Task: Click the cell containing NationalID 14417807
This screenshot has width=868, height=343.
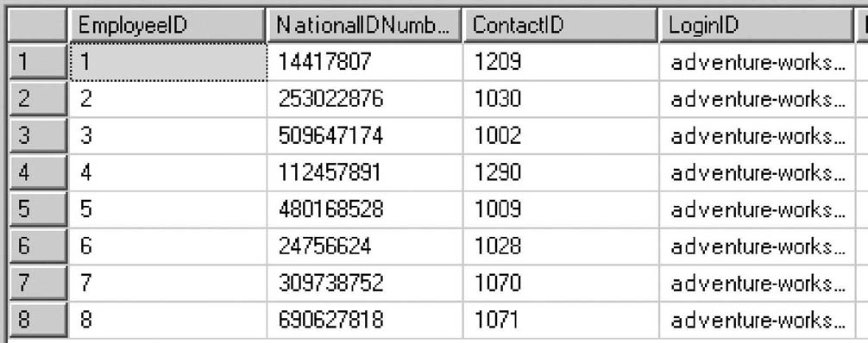Action: [x=364, y=62]
